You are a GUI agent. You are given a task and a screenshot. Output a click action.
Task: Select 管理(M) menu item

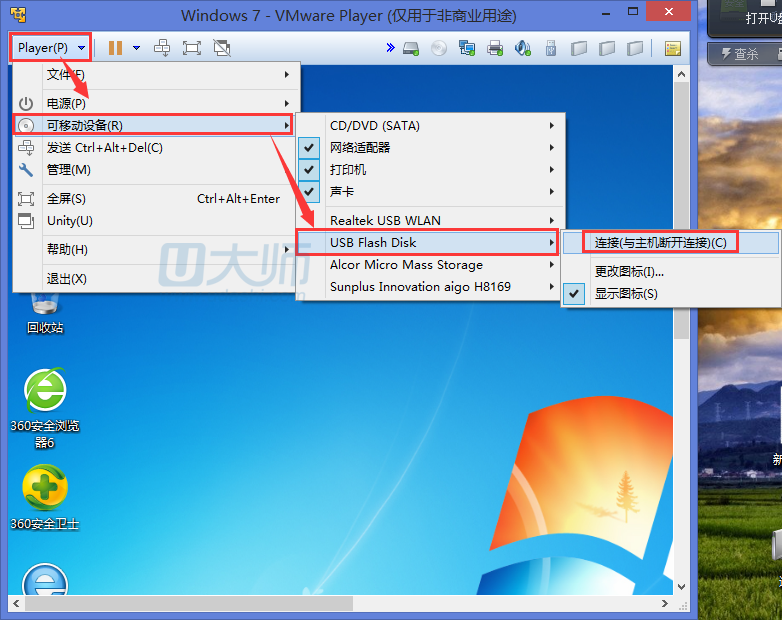(156, 170)
